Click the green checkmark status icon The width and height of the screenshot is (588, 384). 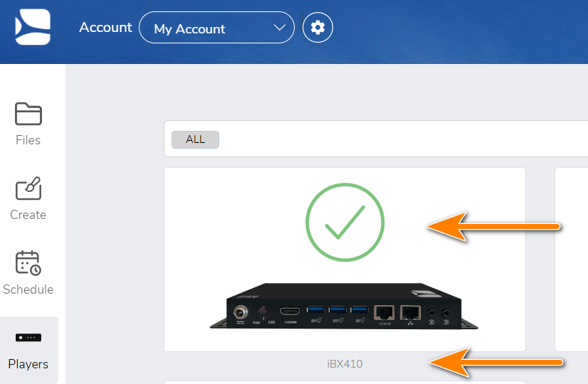pos(345,222)
